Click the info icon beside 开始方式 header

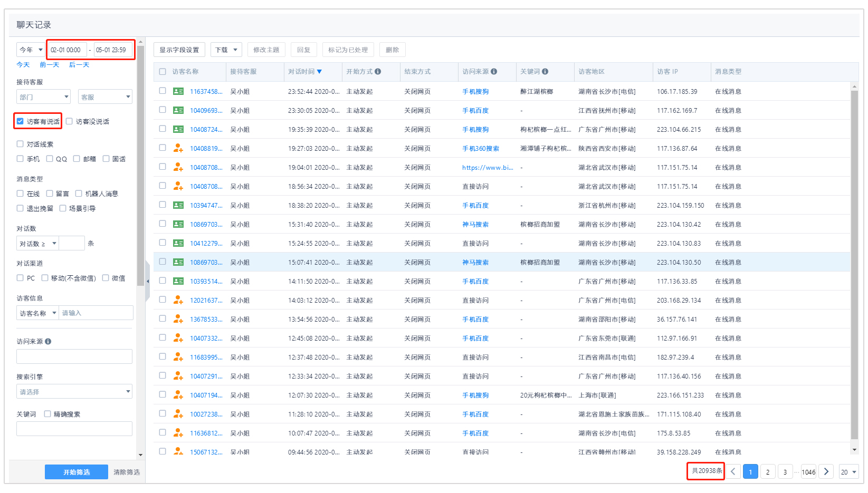(x=378, y=72)
